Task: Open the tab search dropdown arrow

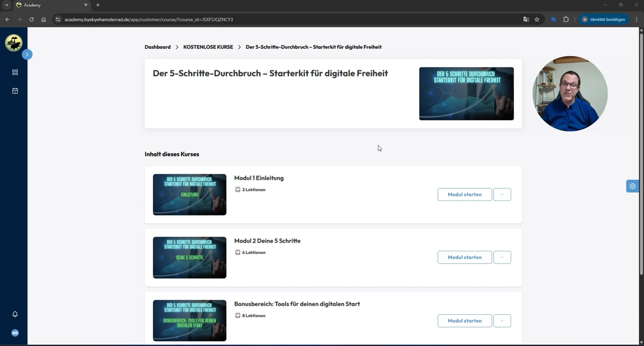Action: 7,5
